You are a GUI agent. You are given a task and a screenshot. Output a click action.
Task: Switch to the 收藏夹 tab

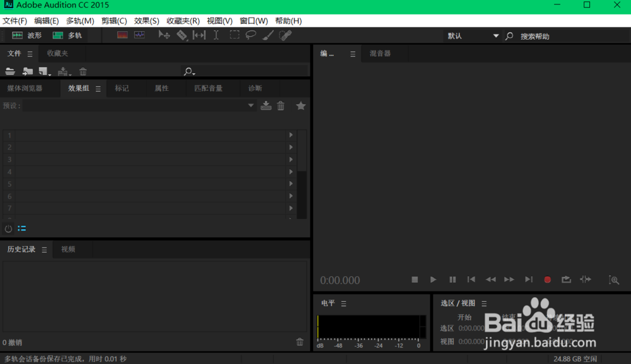pyautogui.click(x=57, y=53)
